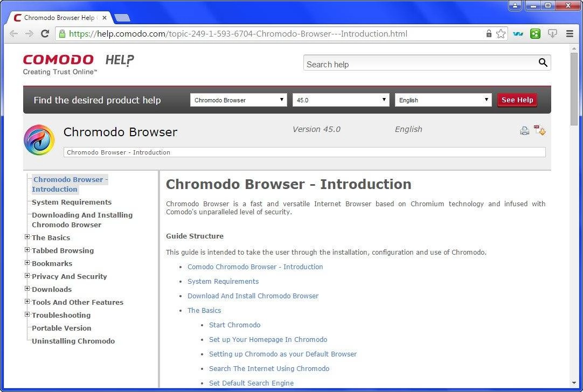Click the address bar URL
Viewport: 583px width, 392px height.
238,34
